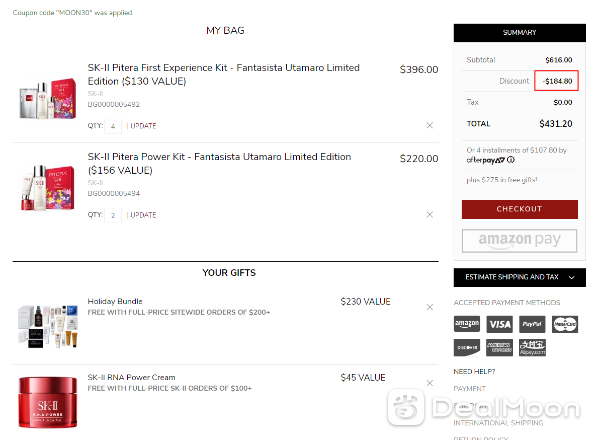Screen dimensions: 600x440
Task: Click the Afterpay info icon
Action: 511,160
